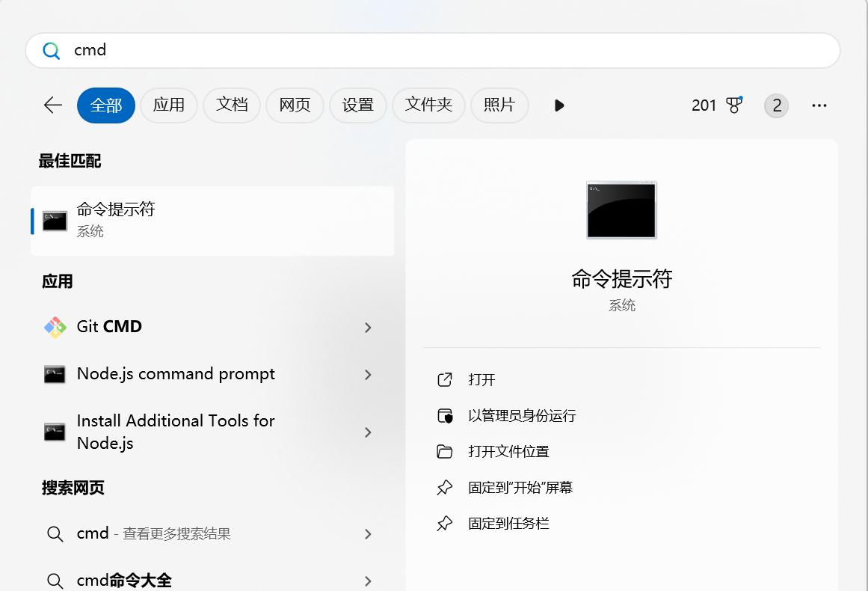
Task: Click the magnifier icon beside cmd命令大全
Action: 55,581
